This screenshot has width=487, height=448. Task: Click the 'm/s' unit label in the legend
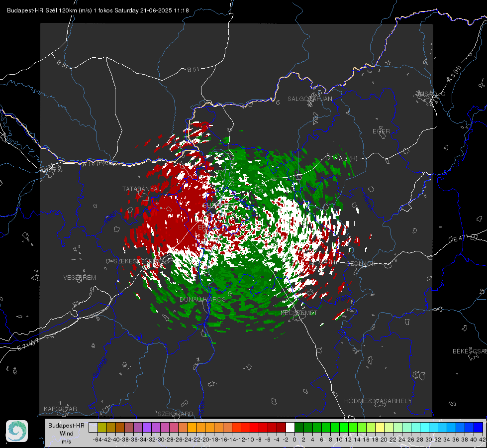(x=67, y=442)
